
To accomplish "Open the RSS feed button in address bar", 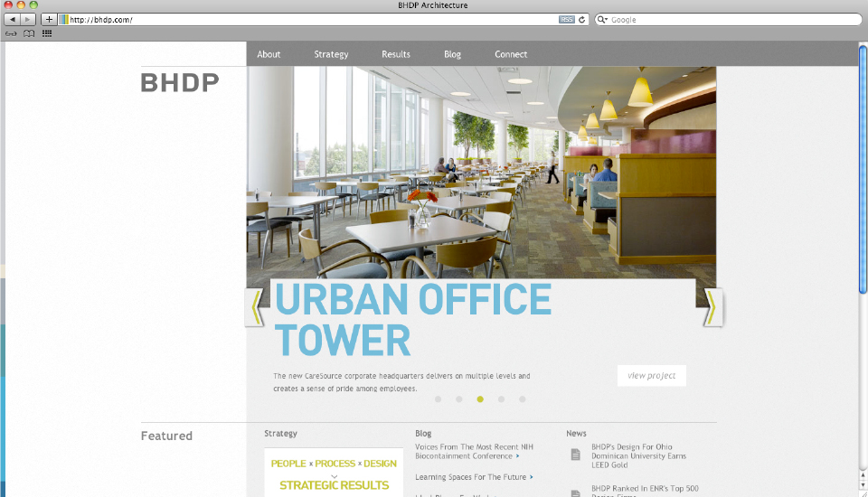I will click(566, 19).
